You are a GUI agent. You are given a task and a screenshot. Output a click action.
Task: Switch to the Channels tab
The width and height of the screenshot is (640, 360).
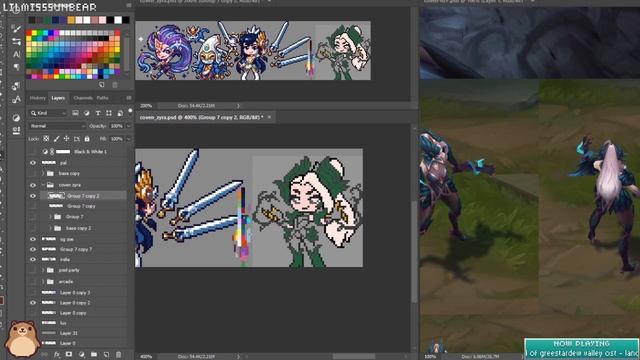83,98
